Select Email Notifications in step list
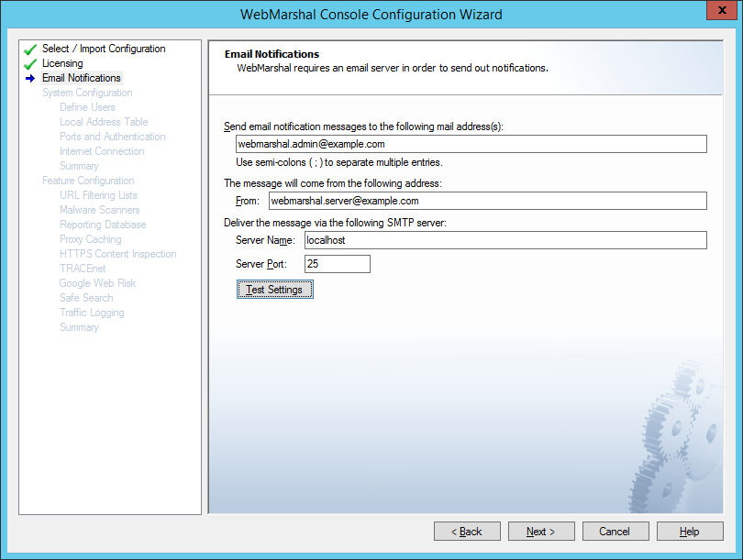743x560 pixels. (81, 78)
